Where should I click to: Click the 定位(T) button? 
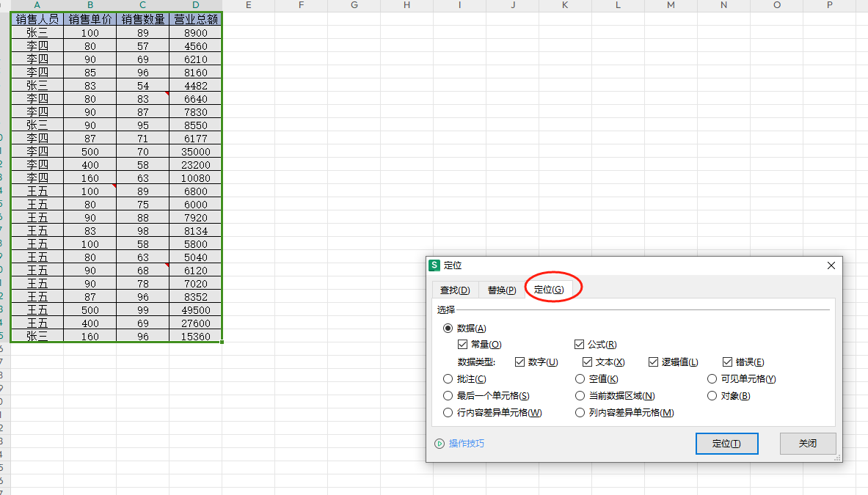pos(726,444)
